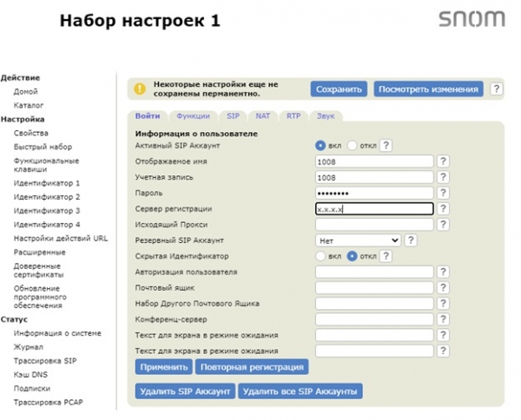Open help for Сервер регистрации field
Viewport: 521px width, 420px height.
coord(442,209)
